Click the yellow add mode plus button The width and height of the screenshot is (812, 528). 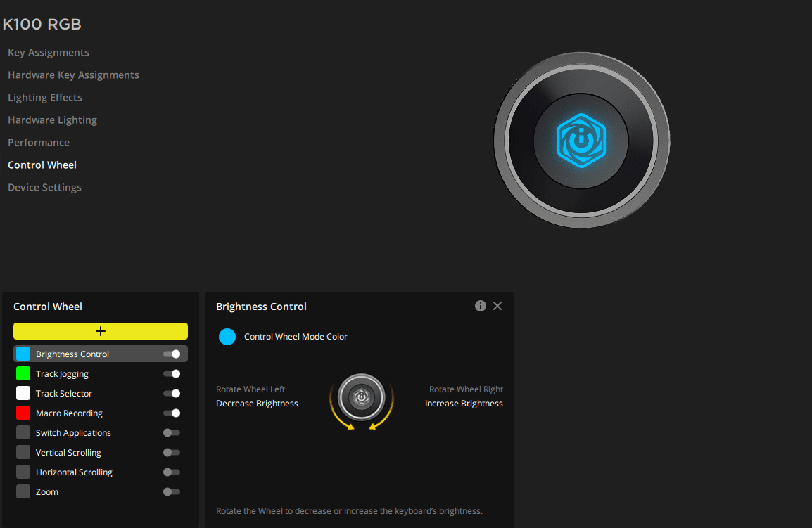tap(101, 331)
